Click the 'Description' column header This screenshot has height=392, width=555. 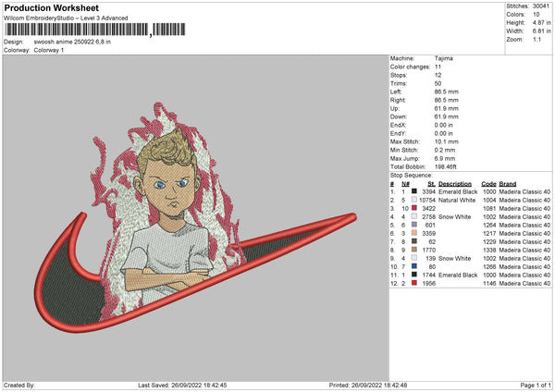[x=455, y=184]
